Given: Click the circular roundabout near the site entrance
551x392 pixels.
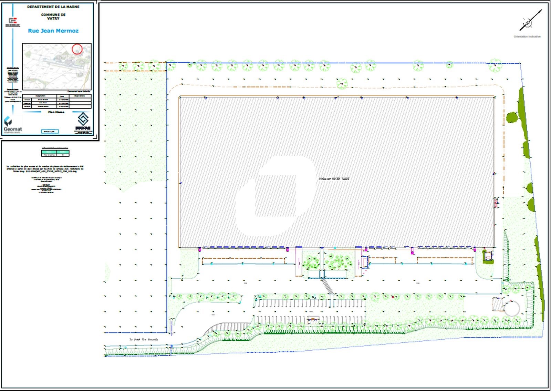Looking at the screenshot, I should pyautogui.click(x=512, y=308).
